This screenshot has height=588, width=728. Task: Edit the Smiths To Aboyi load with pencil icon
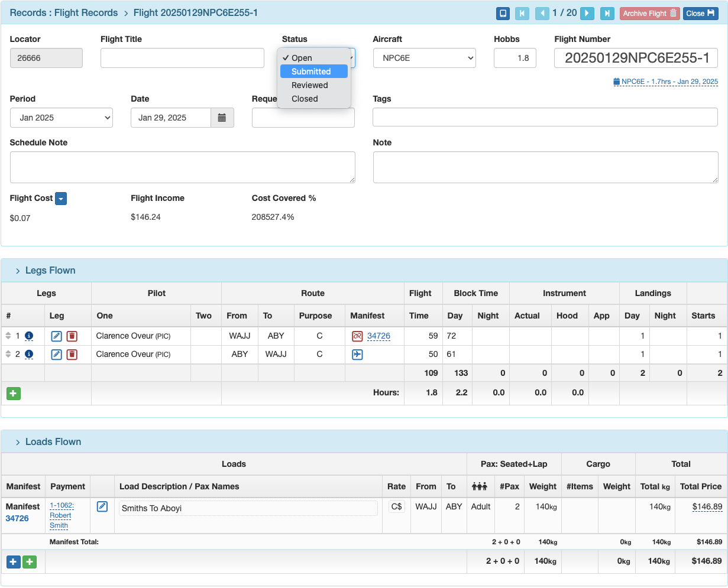pyautogui.click(x=102, y=506)
